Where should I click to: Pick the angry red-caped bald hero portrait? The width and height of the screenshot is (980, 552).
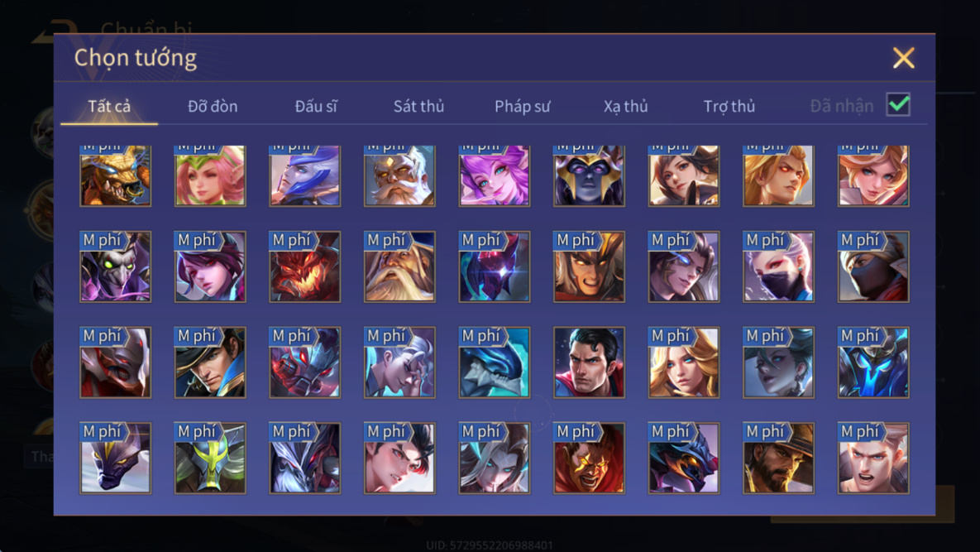(589, 458)
